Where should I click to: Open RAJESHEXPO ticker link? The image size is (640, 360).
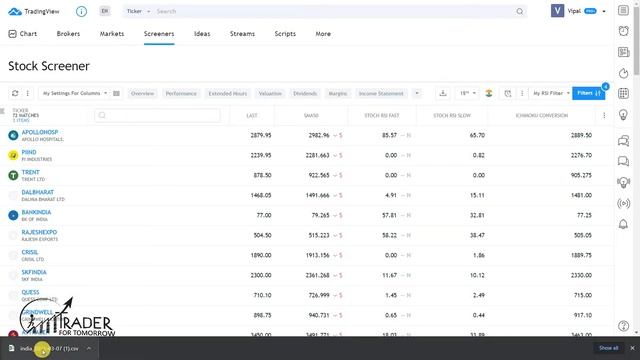tap(39, 232)
